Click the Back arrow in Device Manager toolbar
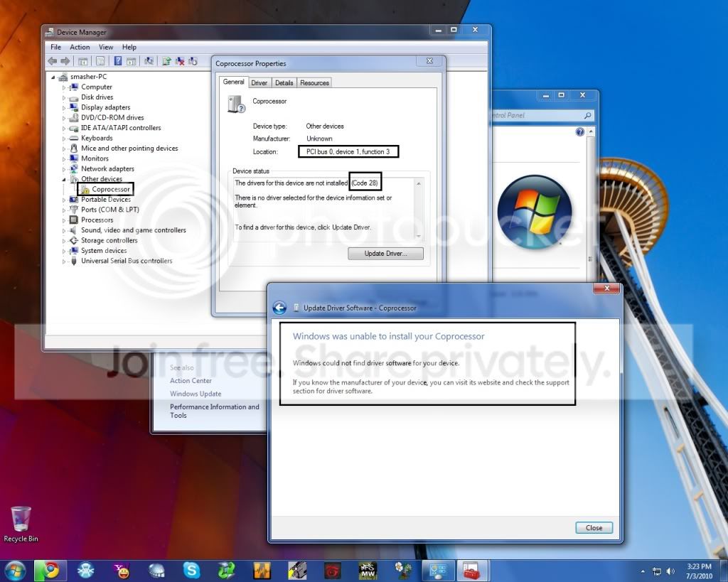This screenshot has width=728, height=582. click(52, 61)
